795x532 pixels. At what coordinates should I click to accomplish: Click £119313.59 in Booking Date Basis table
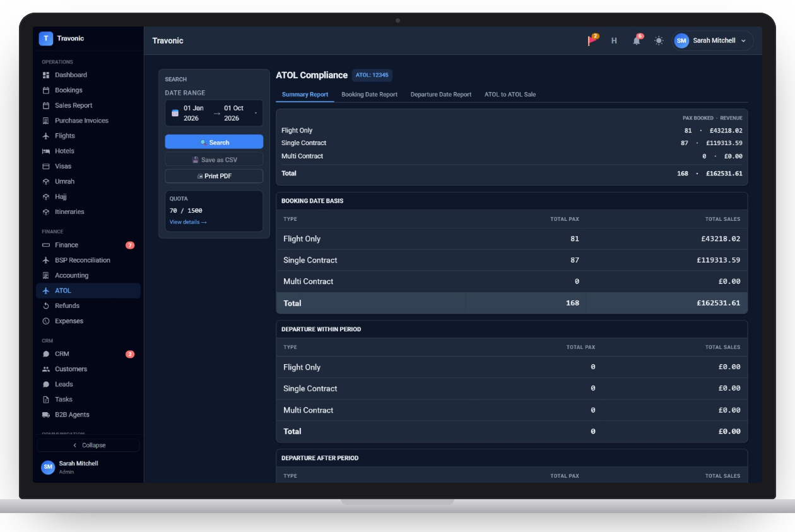click(x=719, y=260)
